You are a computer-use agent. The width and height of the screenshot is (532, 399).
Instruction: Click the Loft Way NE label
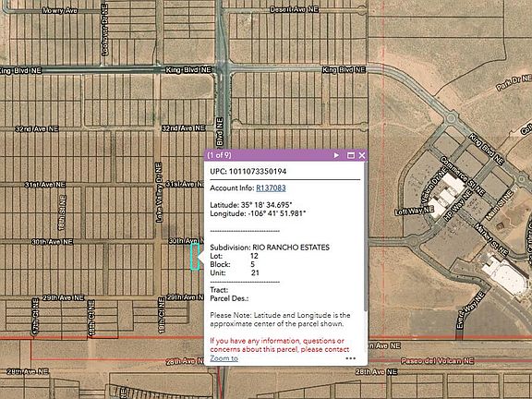coord(415,211)
